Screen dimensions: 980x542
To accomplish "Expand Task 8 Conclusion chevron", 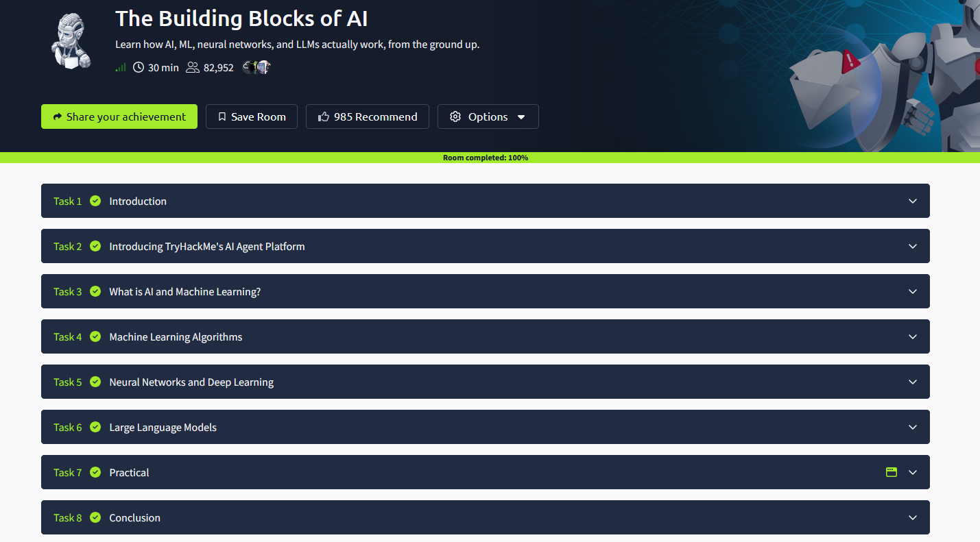I will coord(913,517).
